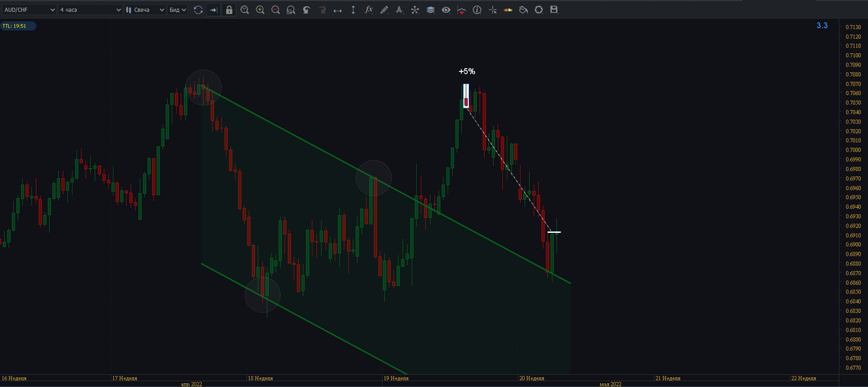The image size is (868, 387).
Task: Click the refresh chart icon
Action: [198, 10]
